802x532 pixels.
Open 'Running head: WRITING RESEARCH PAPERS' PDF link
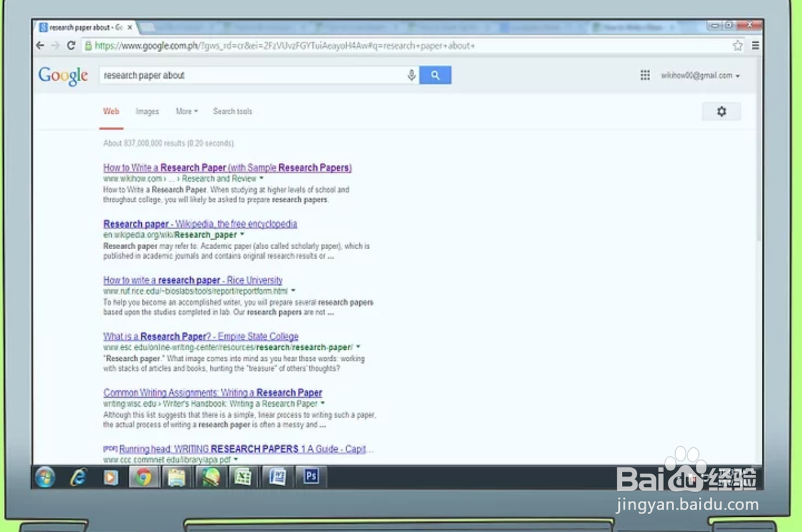(x=246, y=449)
